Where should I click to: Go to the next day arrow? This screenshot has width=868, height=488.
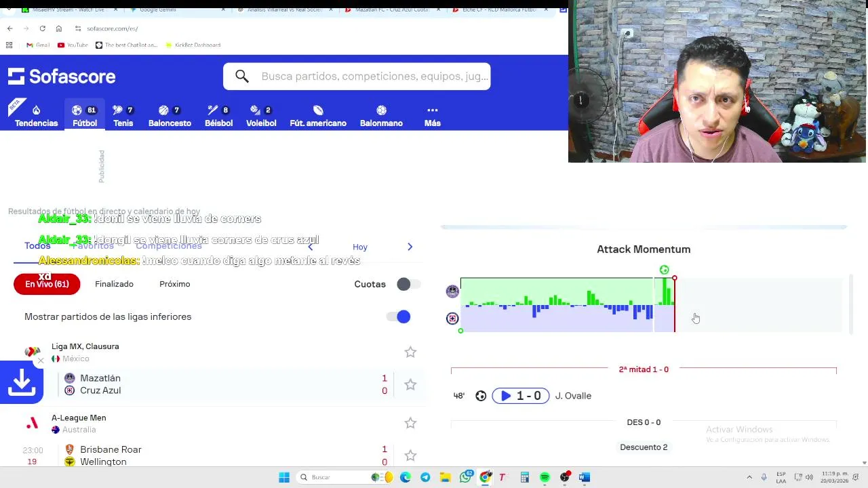point(410,247)
